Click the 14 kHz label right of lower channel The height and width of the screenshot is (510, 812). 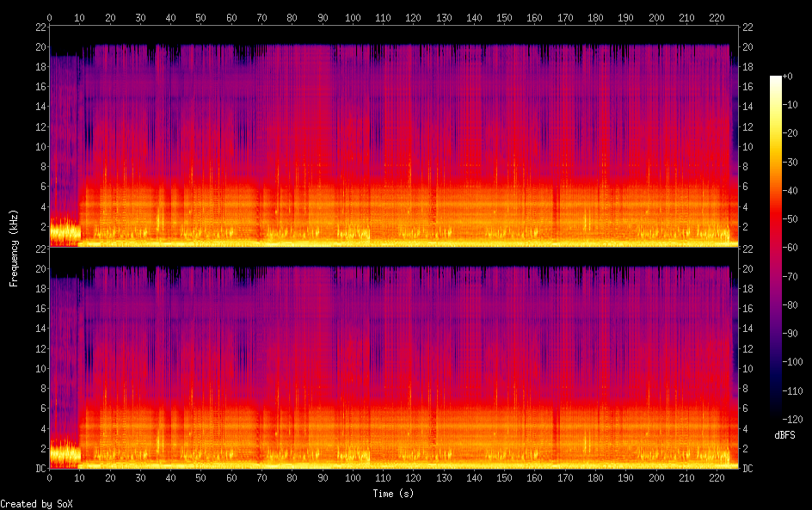click(747, 329)
